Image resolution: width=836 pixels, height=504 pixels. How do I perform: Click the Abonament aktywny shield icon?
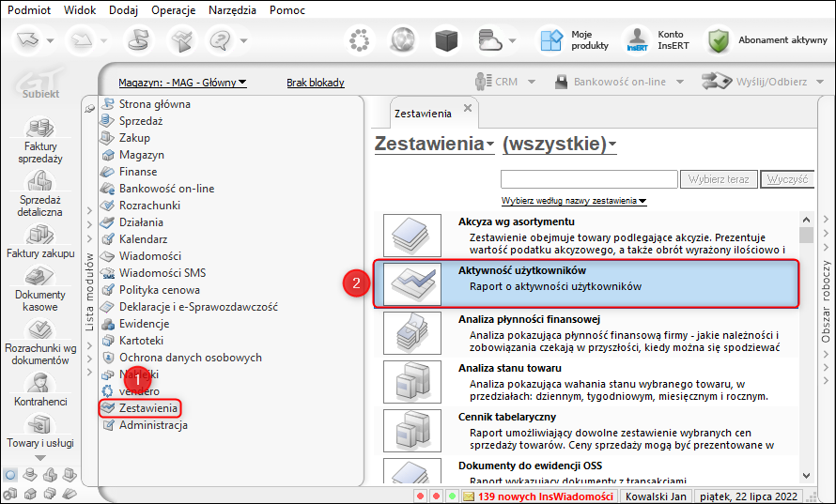click(719, 40)
